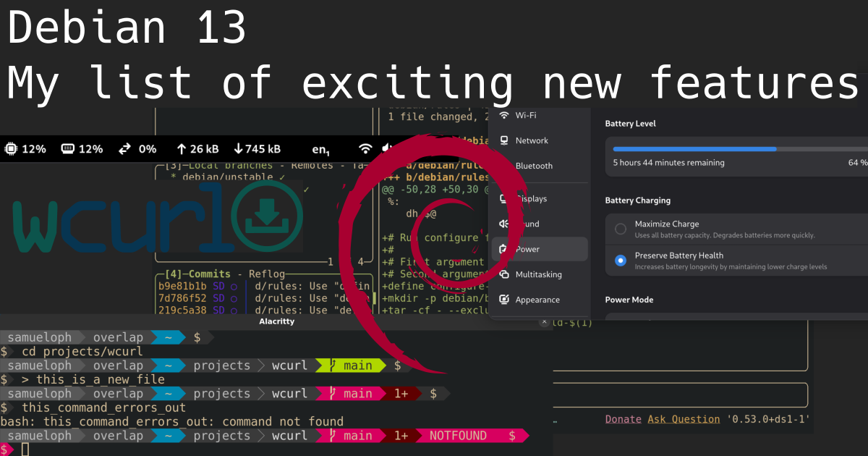The width and height of the screenshot is (868, 456).
Task: Open Sound settings in the sidebar
Action: click(539, 224)
